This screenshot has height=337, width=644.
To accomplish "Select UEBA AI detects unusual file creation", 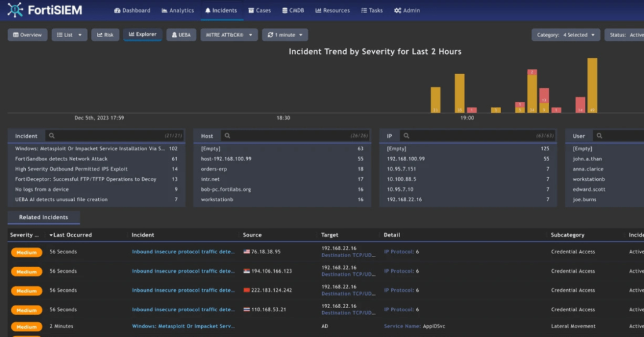I will click(96, 199).
